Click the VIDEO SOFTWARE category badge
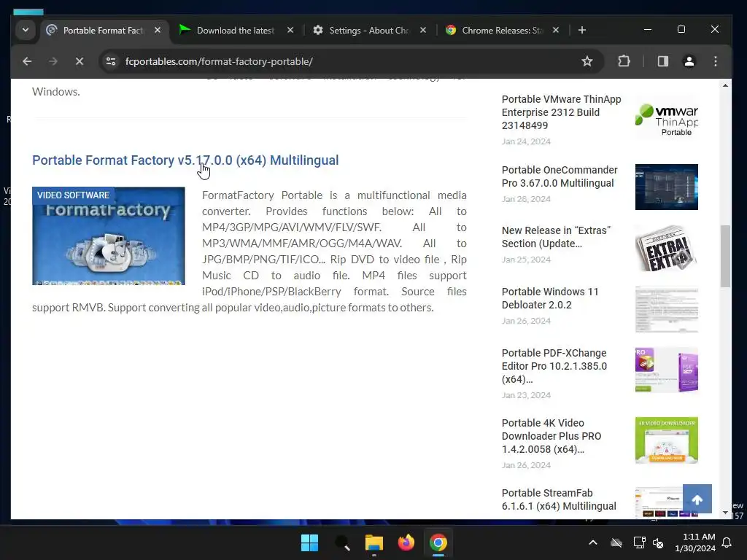The height and width of the screenshot is (560, 747). click(x=74, y=195)
